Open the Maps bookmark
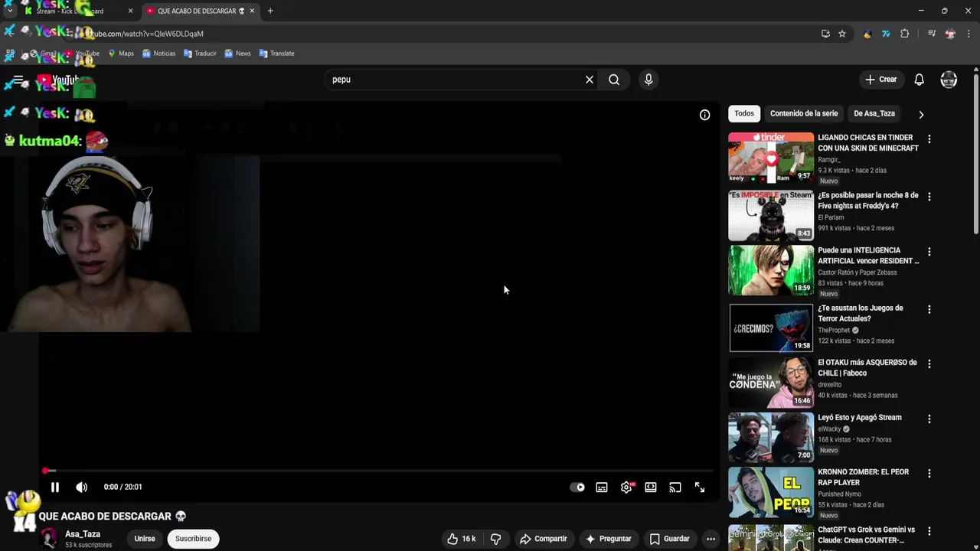 (x=121, y=54)
